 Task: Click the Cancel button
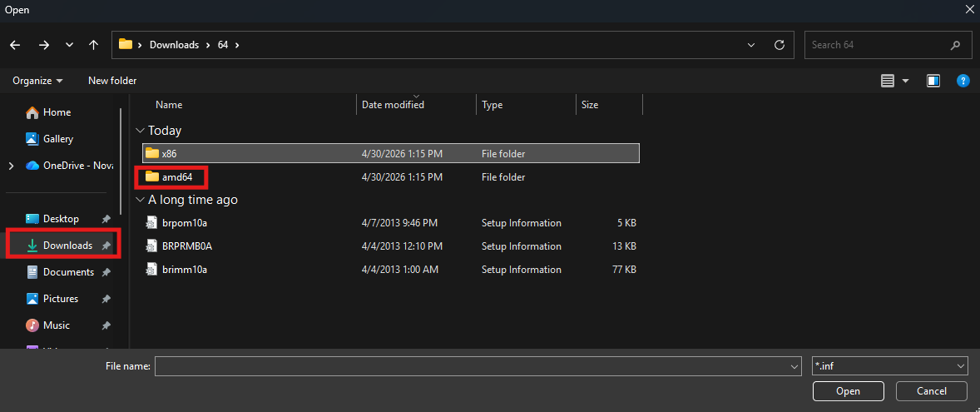931,391
